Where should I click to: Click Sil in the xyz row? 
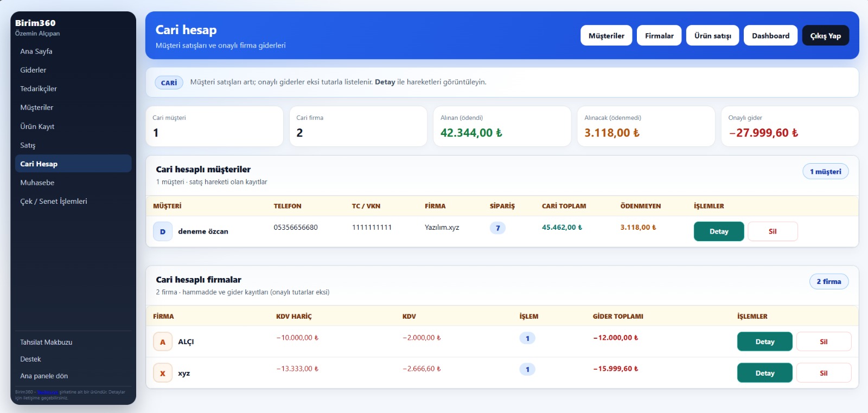[x=824, y=373]
